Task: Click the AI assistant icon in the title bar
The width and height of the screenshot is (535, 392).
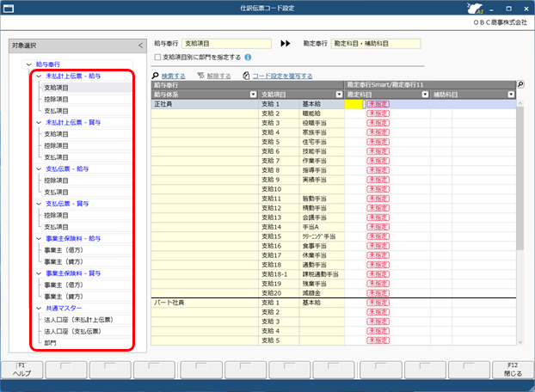Action: (475, 9)
